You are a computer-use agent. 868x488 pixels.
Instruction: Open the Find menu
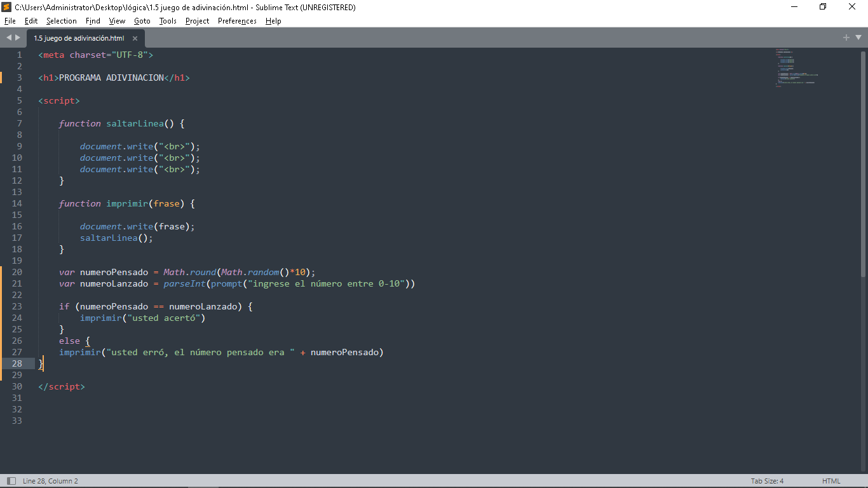click(x=93, y=21)
